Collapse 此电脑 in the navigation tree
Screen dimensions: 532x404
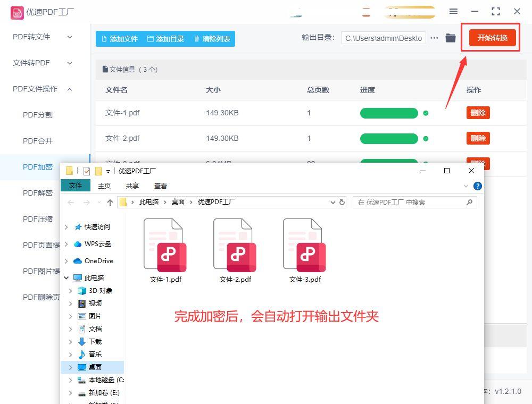[x=66, y=278]
